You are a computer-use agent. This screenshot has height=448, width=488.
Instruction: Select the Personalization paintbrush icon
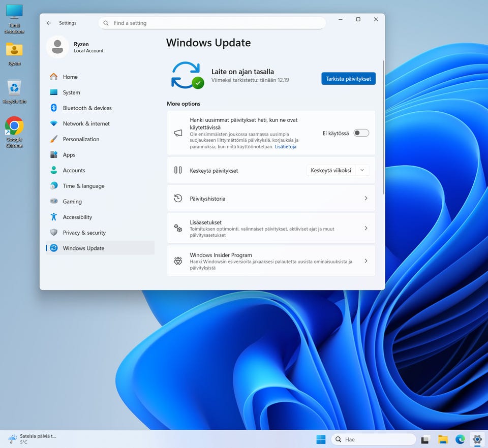(54, 139)
